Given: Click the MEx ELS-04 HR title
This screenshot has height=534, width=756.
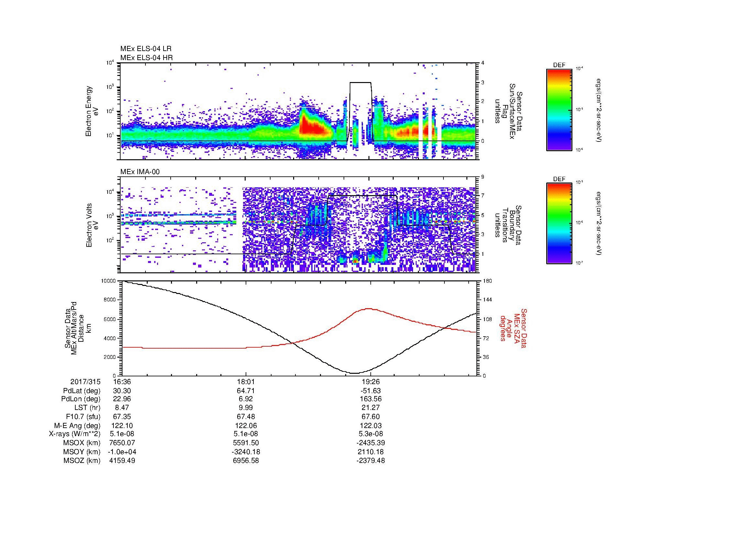Looking at the screenshot, I should click(146, 58).
